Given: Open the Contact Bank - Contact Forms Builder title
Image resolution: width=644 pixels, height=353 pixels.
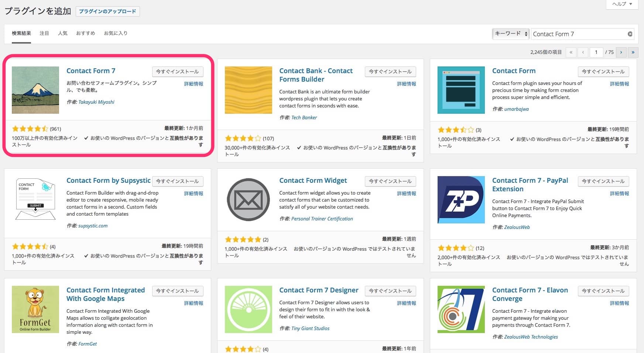Looking at the screenshot, I should click(316, 75).
